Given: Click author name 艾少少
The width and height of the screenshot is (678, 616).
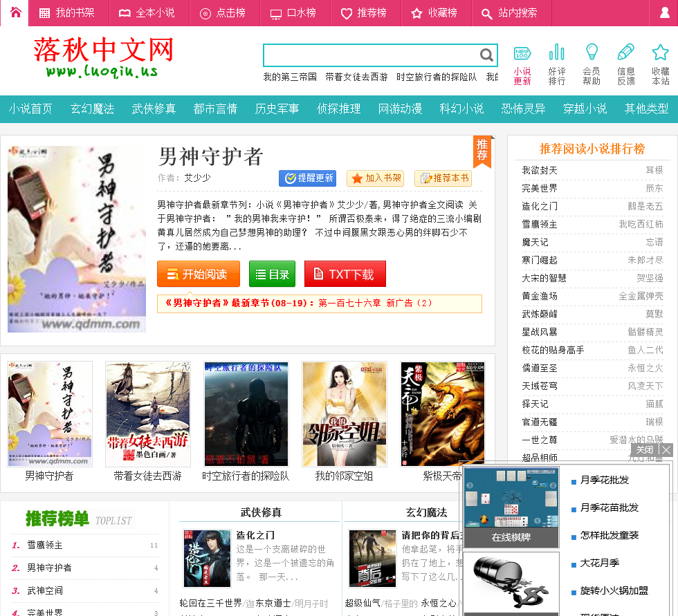Looking at the screenshot, I should 197,178.
